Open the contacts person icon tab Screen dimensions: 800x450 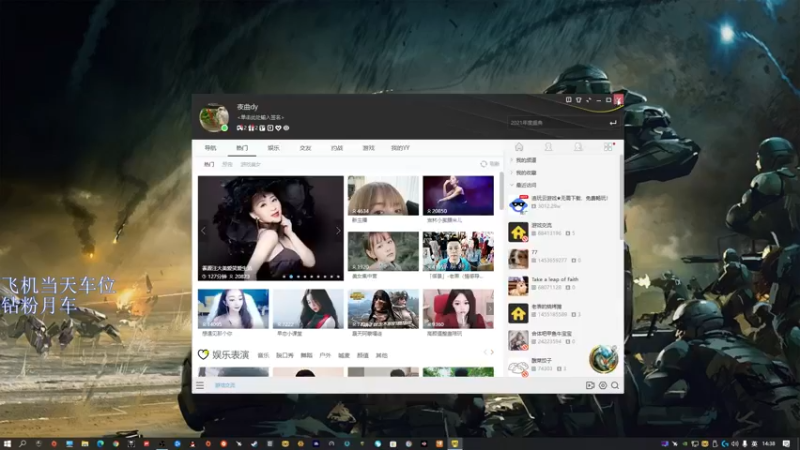click(548, 147)
